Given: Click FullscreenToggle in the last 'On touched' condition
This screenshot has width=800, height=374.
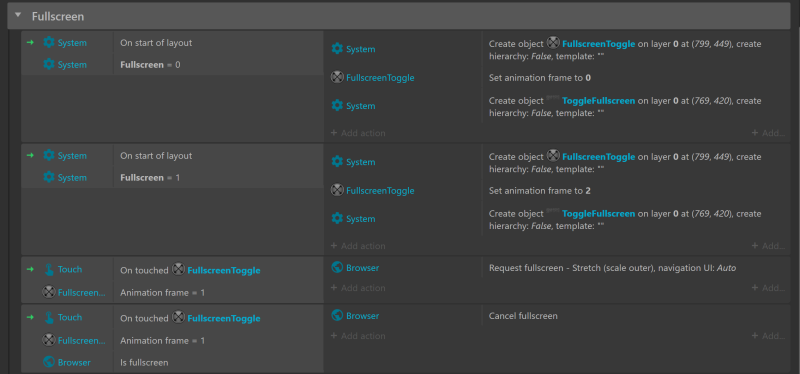Looking at the screenshot, I should 224,318.
